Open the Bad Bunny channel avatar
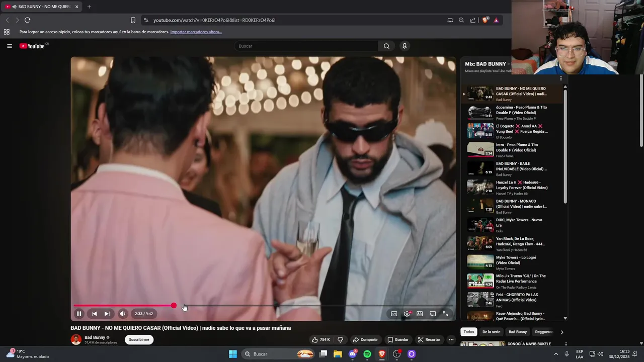The width and height of the screenshot is (644, 362). point(76,339)
